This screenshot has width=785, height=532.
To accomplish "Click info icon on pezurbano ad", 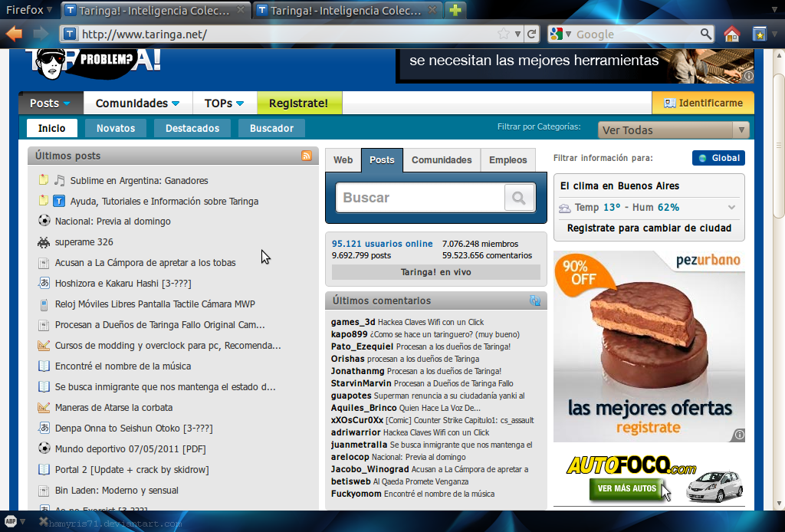I will pyautogui.click(x=740, y=435).
